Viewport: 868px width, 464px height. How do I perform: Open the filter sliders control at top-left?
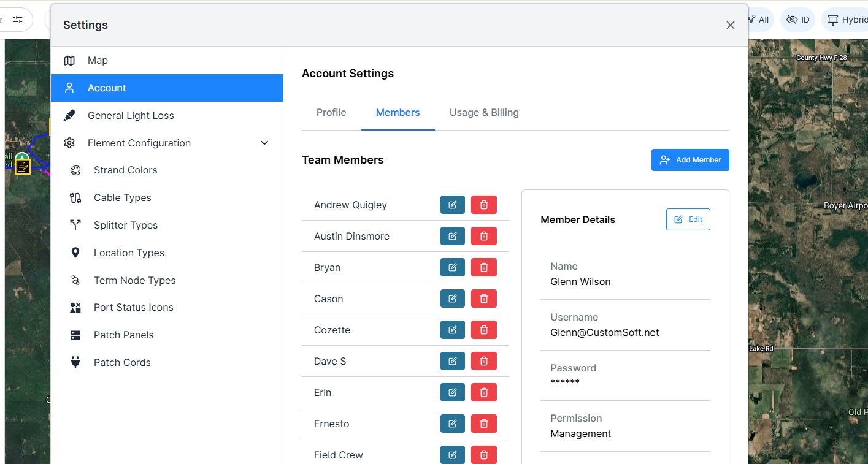[17, 20]
